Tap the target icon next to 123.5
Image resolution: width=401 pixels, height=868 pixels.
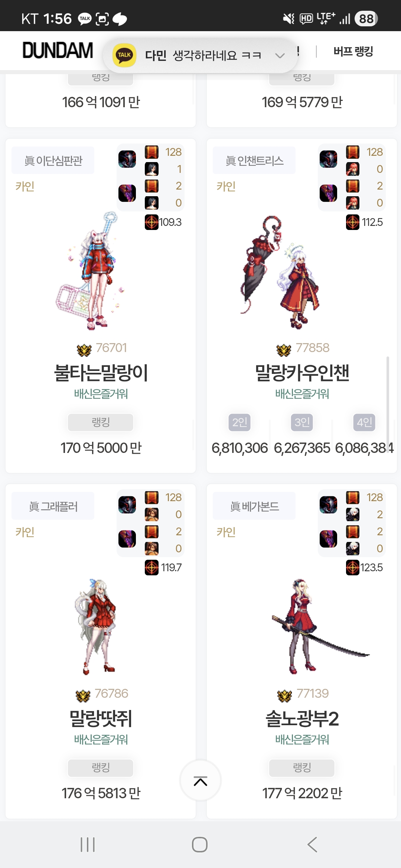coord(353,568)
